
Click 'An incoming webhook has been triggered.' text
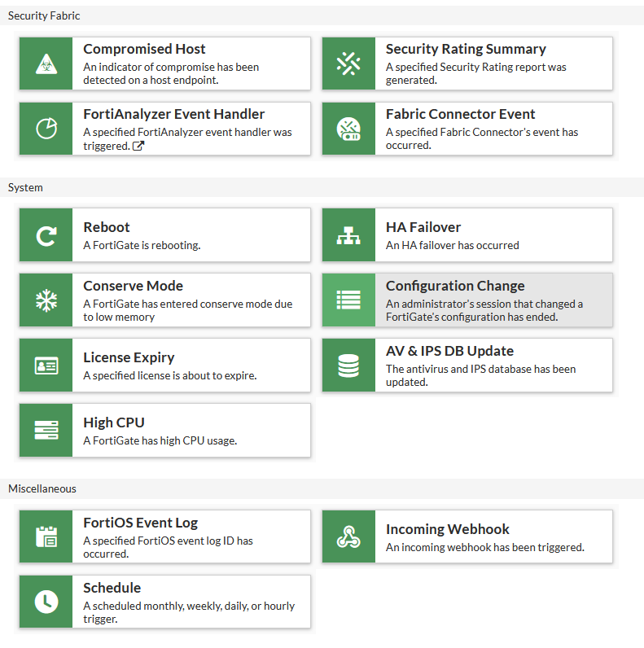coord(485,548)
